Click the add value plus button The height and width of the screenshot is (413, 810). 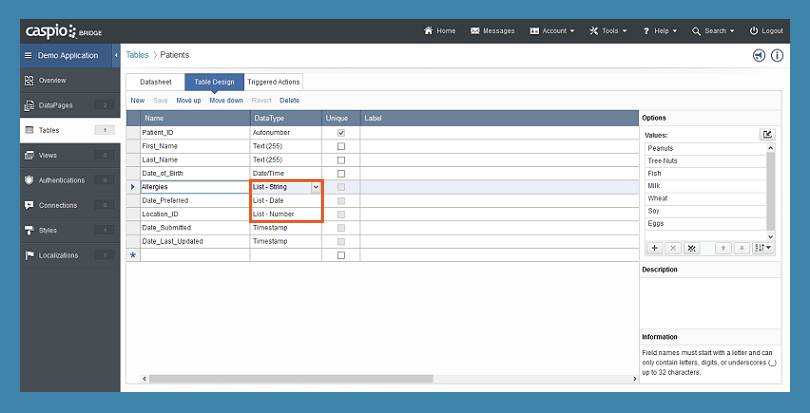pyautogui.click(x=655, y=248)
